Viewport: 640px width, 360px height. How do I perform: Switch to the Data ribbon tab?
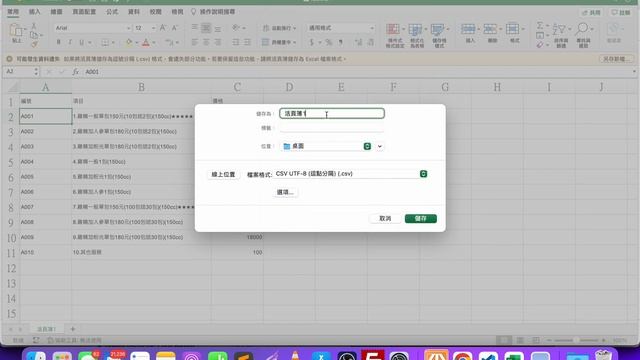(x=134, y=12)
